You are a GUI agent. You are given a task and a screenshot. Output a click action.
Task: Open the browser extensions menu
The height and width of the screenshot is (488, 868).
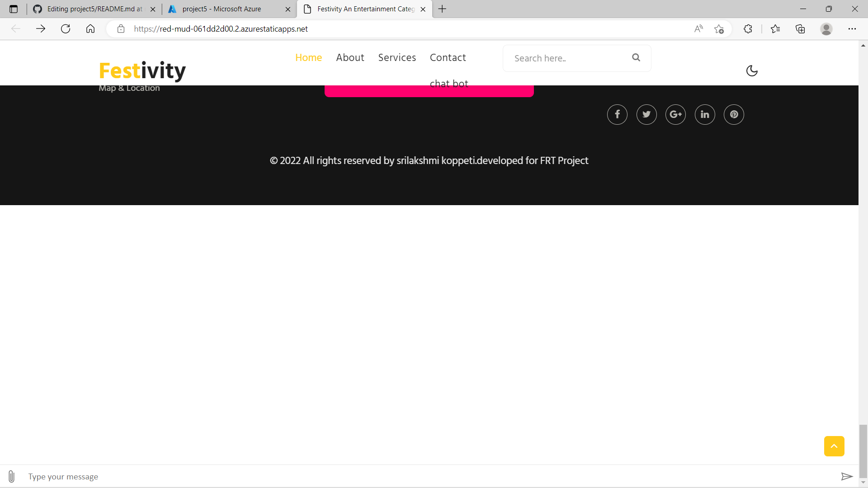click(x=748, y=29)
